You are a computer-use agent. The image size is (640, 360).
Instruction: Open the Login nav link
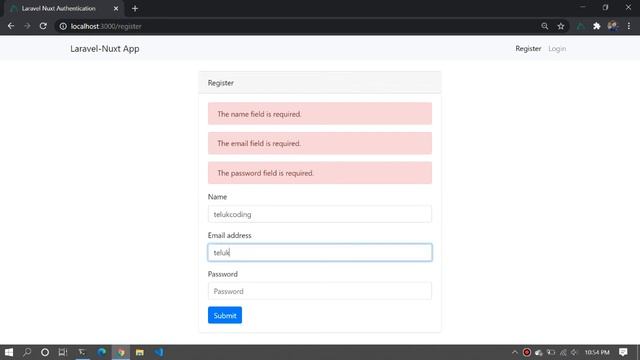pyautogui.click(x=557, y=49)
